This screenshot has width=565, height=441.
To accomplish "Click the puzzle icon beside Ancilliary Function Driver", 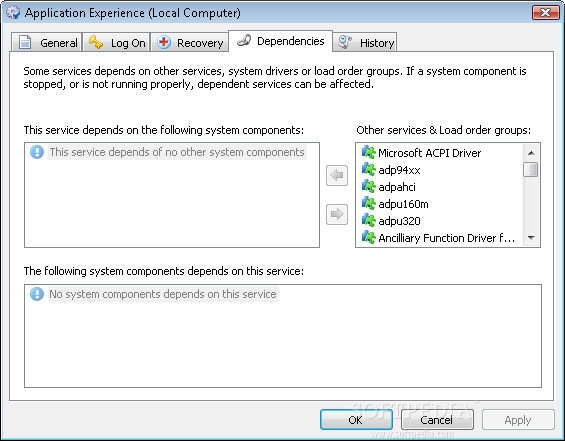I will tap(369, 237).
